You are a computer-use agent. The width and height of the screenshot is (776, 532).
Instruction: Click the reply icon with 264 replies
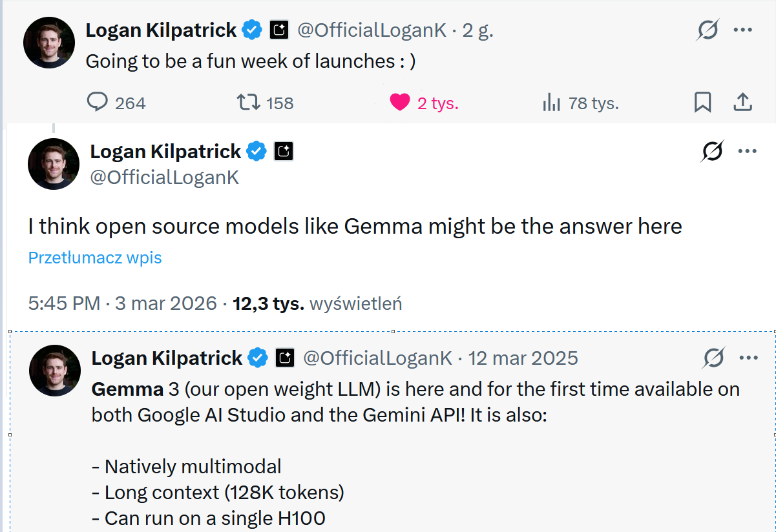(96, 102)
